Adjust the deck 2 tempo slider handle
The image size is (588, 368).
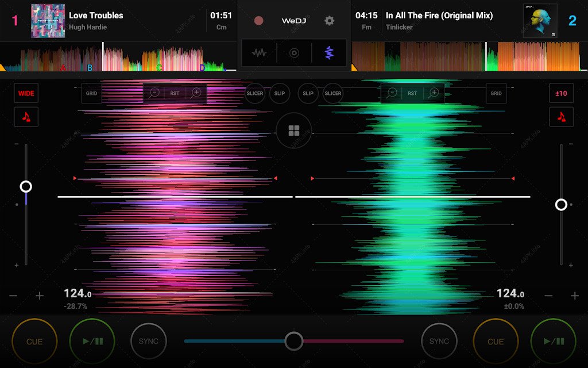(x=561, y=204)
